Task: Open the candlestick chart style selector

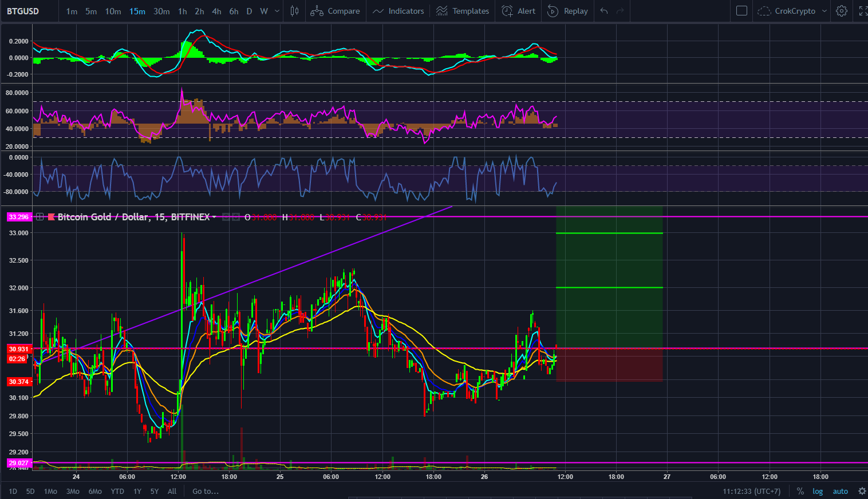Action: click(294, 11)
